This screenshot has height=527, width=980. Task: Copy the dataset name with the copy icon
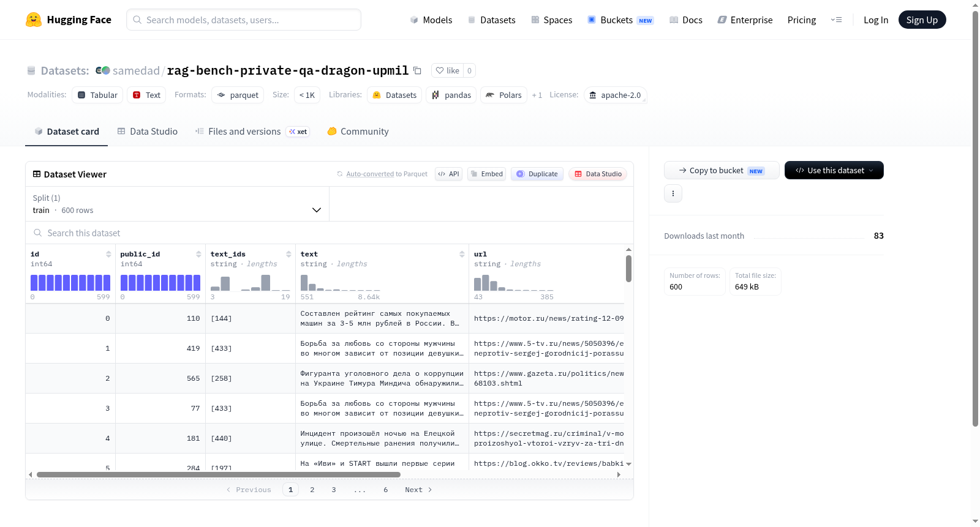coord(417,70)
